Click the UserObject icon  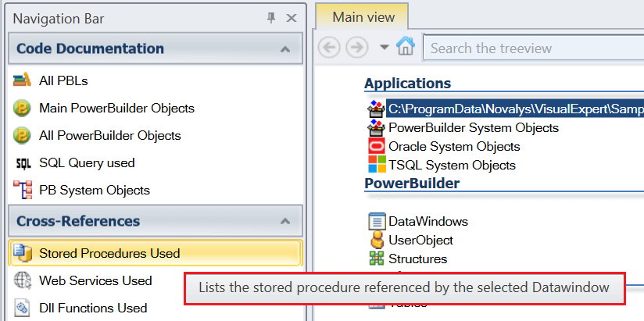coord(377,240)
